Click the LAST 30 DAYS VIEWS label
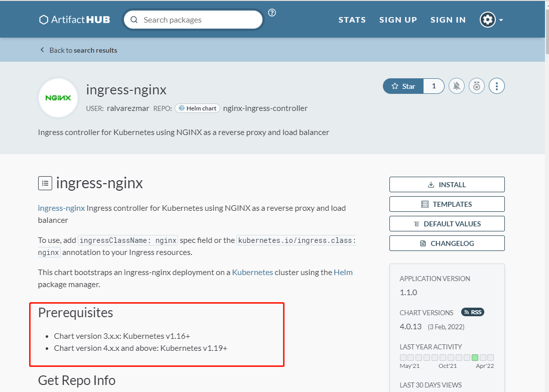549x392 pixels. tap(431, 385)
